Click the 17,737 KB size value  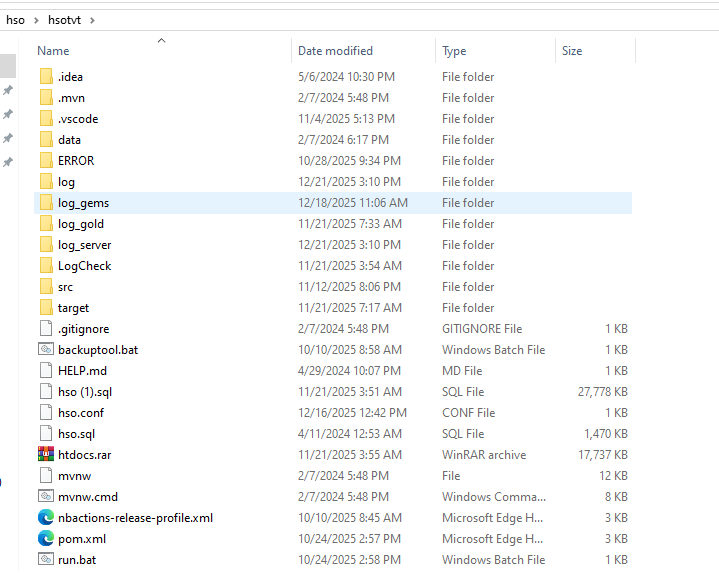tap(603, 455)
